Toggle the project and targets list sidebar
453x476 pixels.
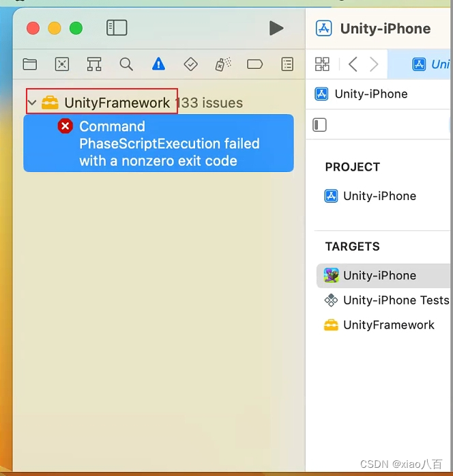(x=319, y=125)
